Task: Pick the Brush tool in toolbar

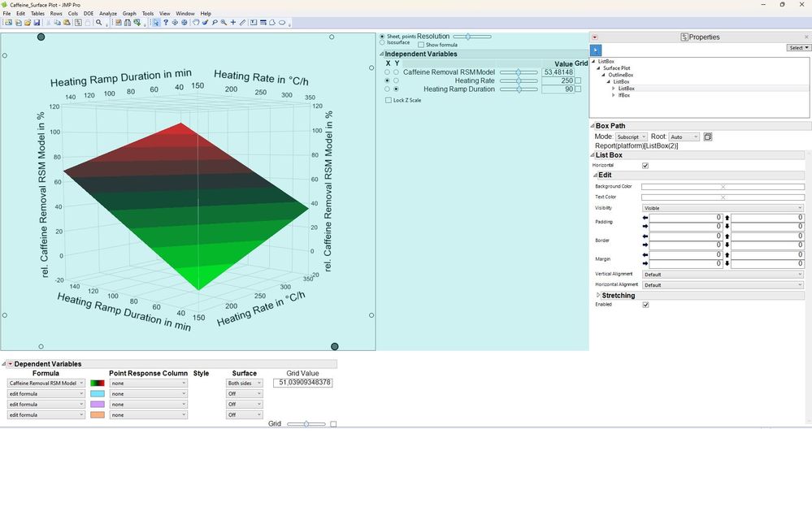Action: click(x=204, y=23)
